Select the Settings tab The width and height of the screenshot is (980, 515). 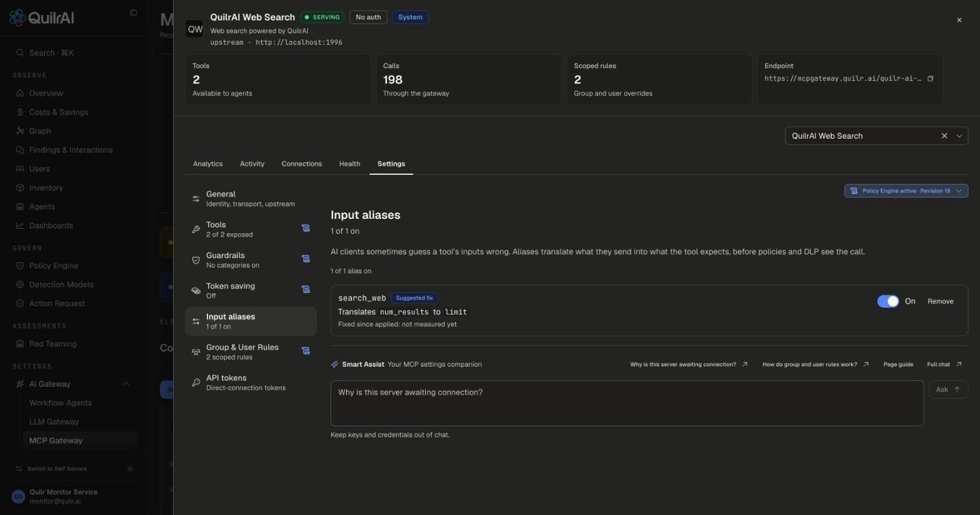pos(391,164)
